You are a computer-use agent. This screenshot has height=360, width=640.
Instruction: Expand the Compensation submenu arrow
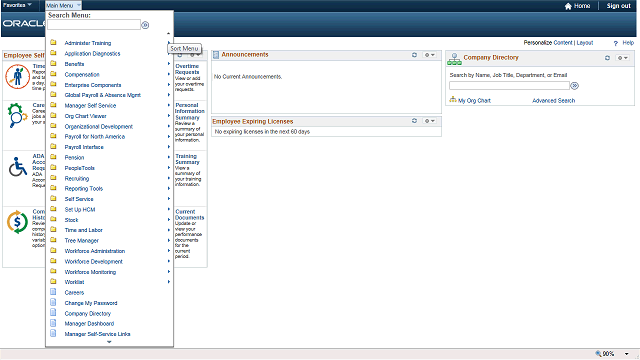(169, 74)
